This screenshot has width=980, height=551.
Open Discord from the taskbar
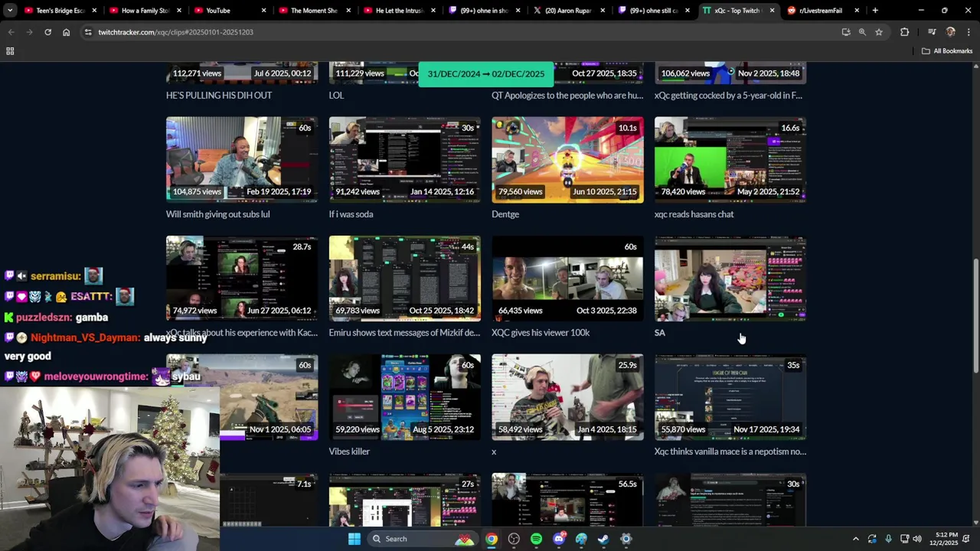coord(559,539)
